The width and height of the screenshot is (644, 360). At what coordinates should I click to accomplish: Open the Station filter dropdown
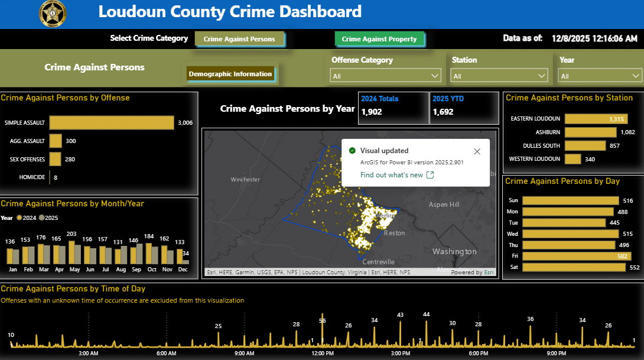500,76
